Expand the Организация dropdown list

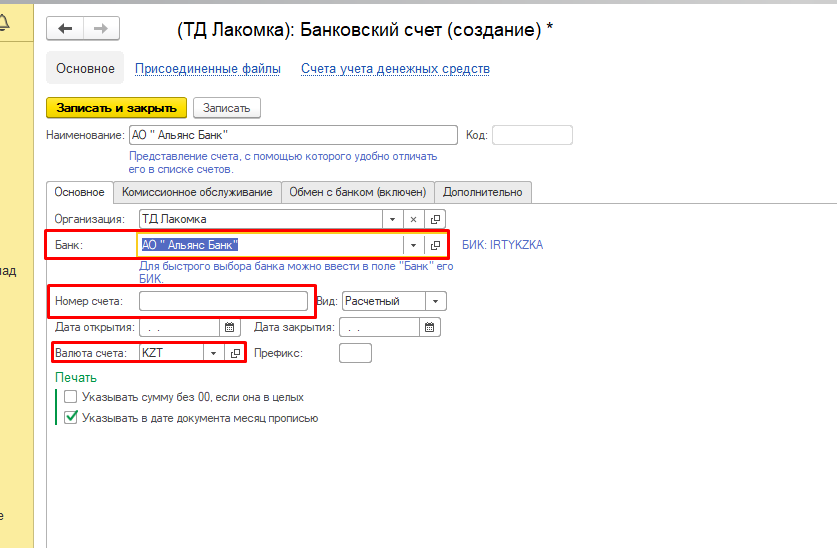(392, 219)
